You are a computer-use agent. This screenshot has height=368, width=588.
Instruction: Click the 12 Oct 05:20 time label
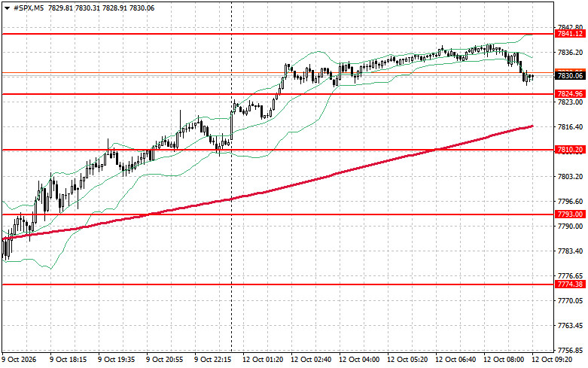(x=407, y=360)
